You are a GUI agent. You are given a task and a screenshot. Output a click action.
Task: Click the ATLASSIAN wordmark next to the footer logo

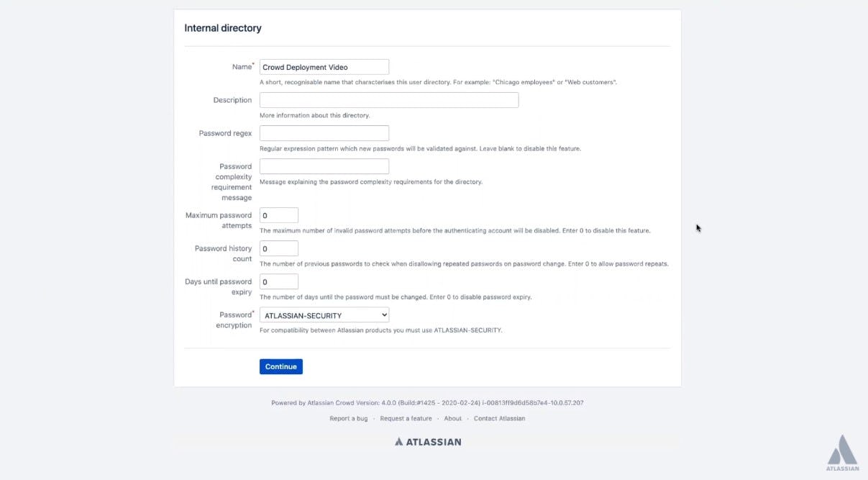(x=432, y=441)
